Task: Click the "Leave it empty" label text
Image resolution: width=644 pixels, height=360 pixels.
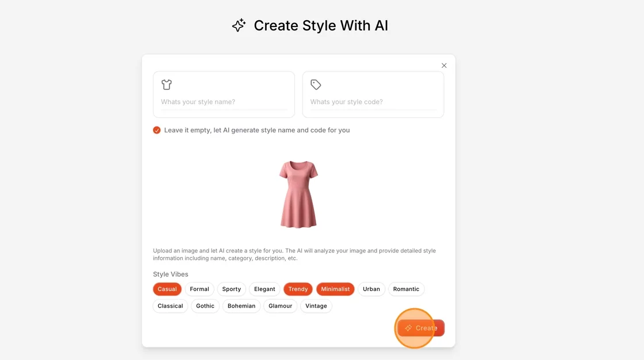Action: pos(257,131)
